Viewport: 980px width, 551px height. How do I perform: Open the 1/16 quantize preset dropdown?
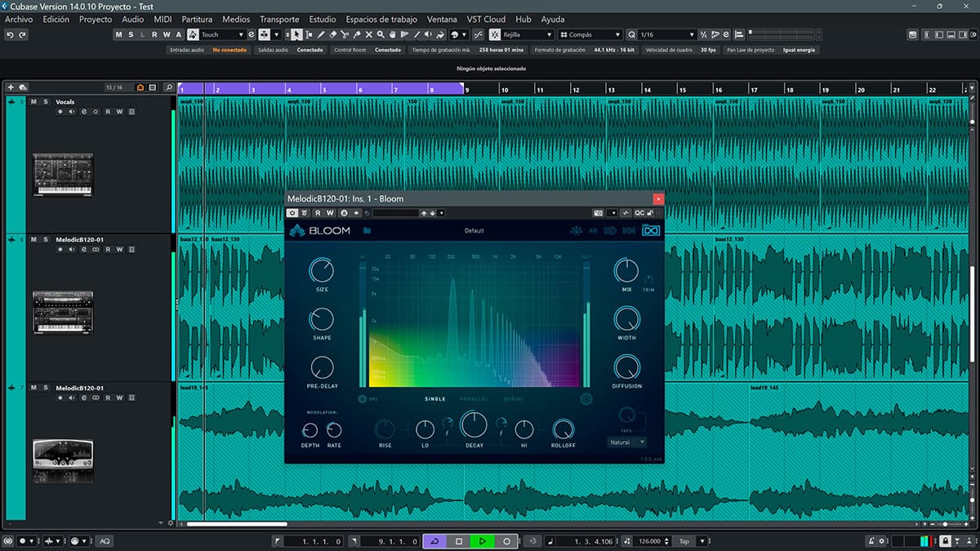668,35
